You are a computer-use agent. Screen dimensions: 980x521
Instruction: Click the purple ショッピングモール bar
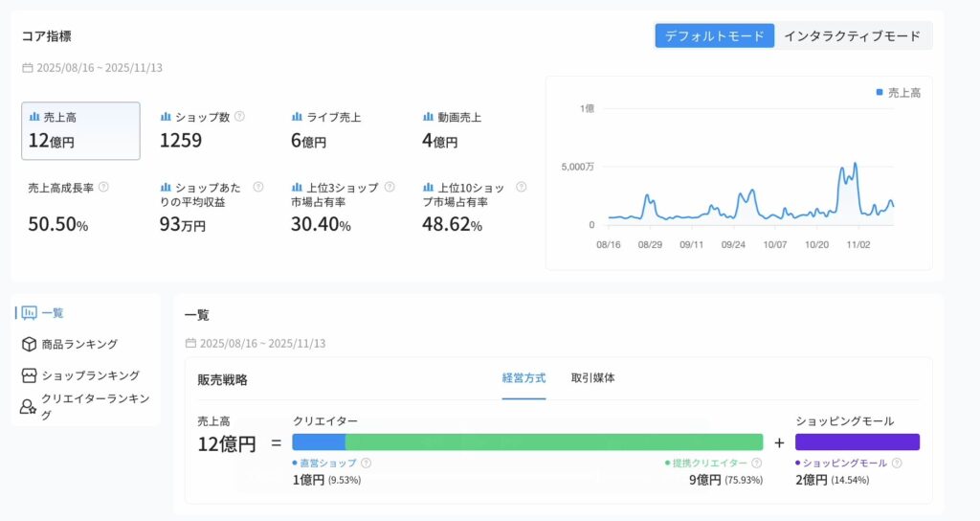coord(857,442)
